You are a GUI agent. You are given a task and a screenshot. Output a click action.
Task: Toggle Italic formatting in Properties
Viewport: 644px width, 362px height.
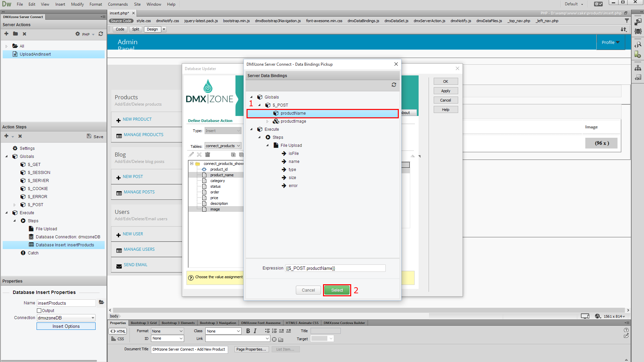coord(255,331)
